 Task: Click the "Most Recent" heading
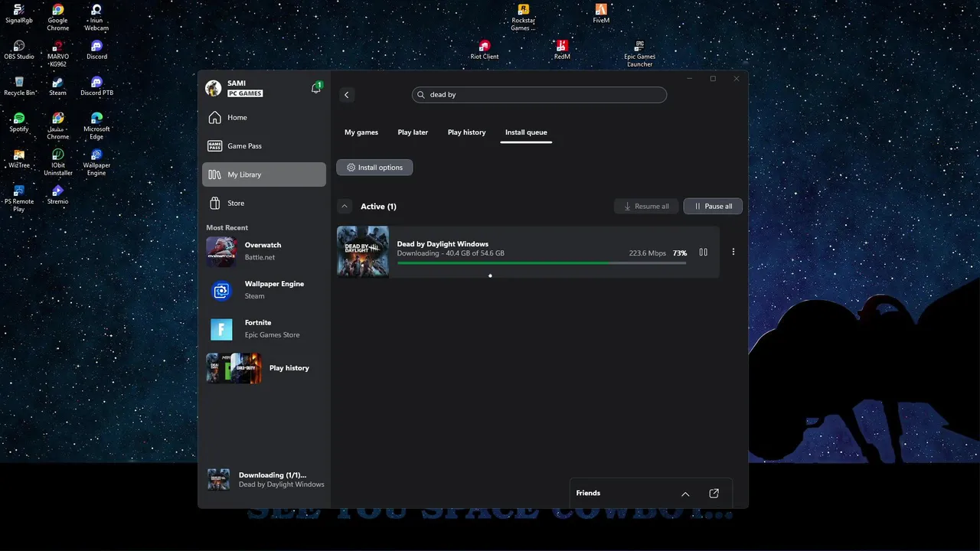coord(227,227)
